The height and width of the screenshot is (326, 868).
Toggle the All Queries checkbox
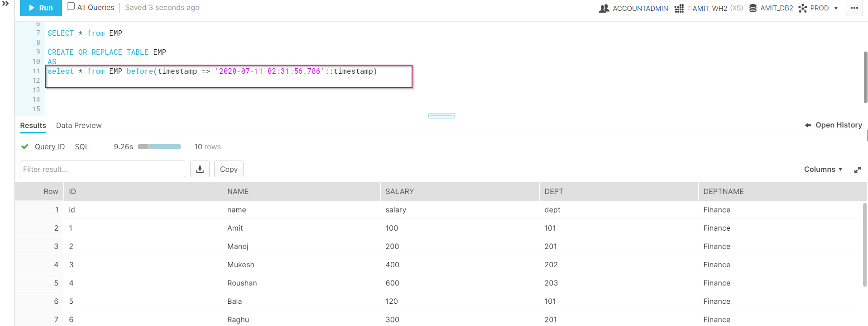click(x=71, y=6)
